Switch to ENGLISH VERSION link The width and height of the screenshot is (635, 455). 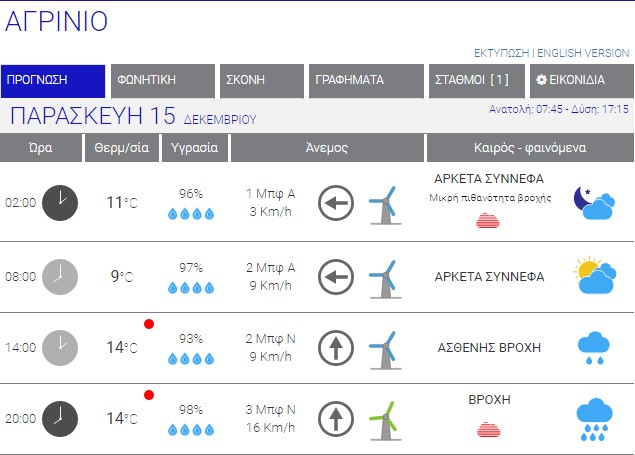tap(583, 53)
